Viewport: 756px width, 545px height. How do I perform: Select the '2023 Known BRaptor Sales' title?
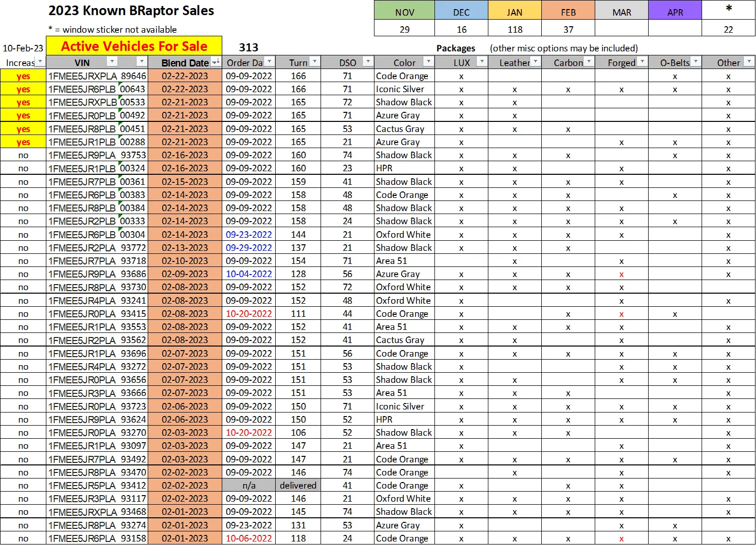(131, 11)
